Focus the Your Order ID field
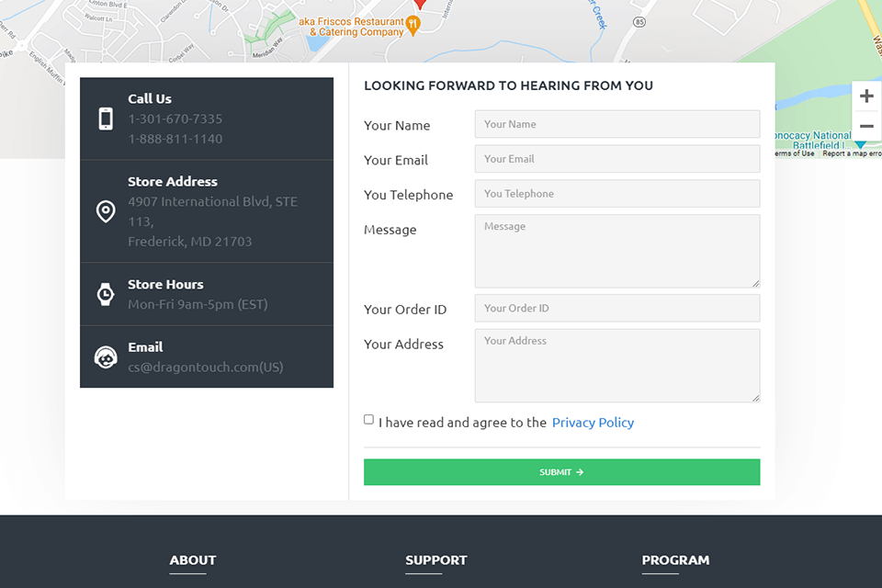The height and width of the screenshot is (588, 882). 616,309
